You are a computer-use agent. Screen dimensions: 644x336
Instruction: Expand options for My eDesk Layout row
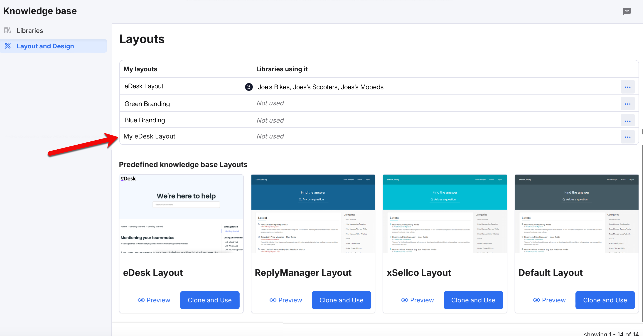click(627, 137)
